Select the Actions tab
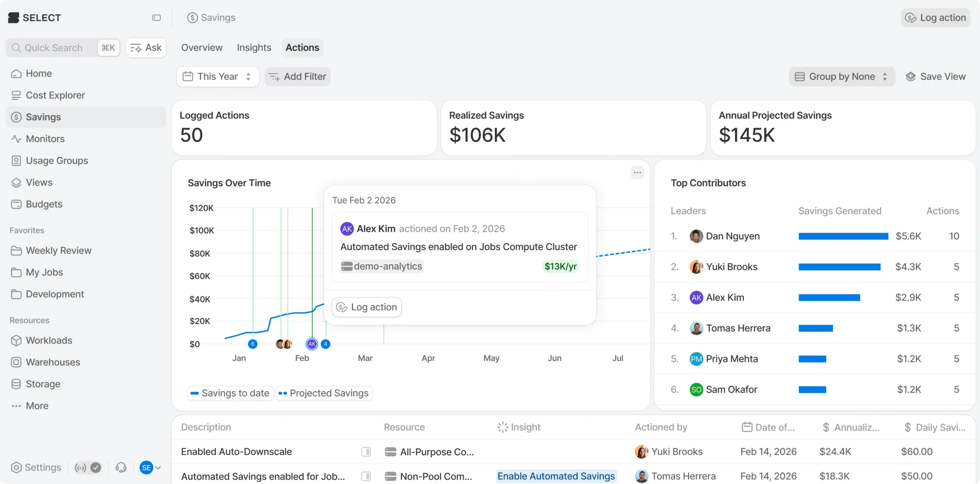 pos(302,48)
